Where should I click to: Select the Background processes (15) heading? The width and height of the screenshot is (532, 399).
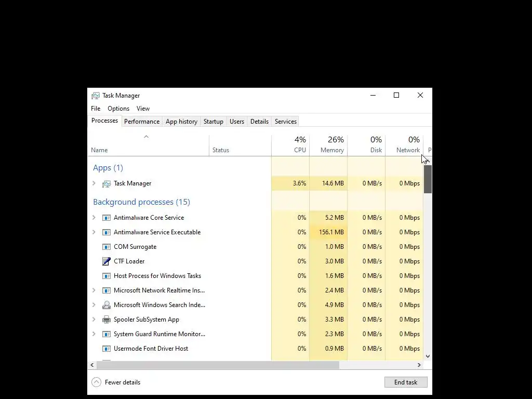tap(141, 202)
